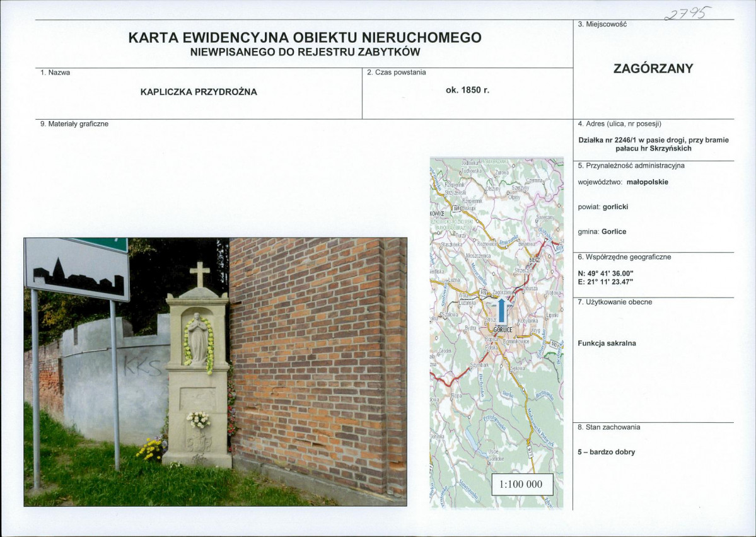Click the stone cross atop the shrine

200,274
